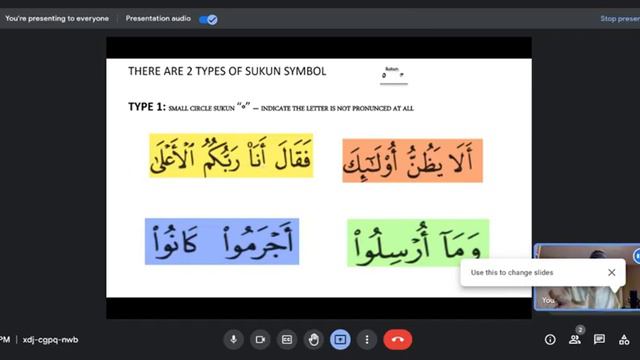Click the 'TYPE 1:' heading text

click(x=147, y=107)
